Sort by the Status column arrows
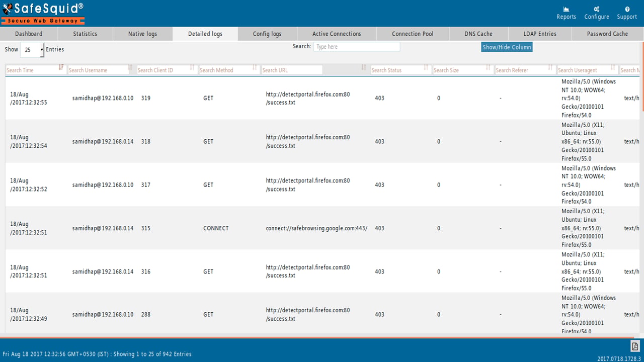The width and height of the screenshot is (644, 362). (x=426, y=68)
